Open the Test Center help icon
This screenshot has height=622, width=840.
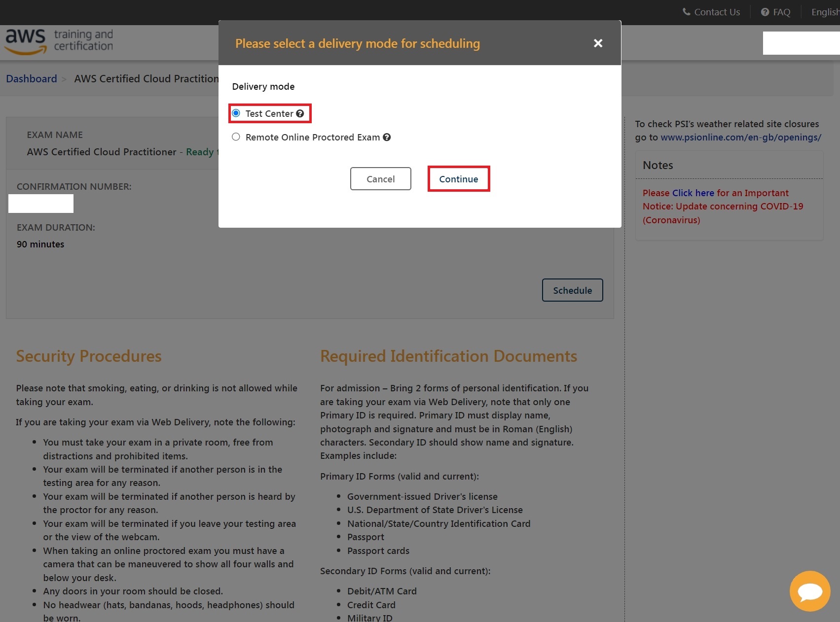(300, 113)
